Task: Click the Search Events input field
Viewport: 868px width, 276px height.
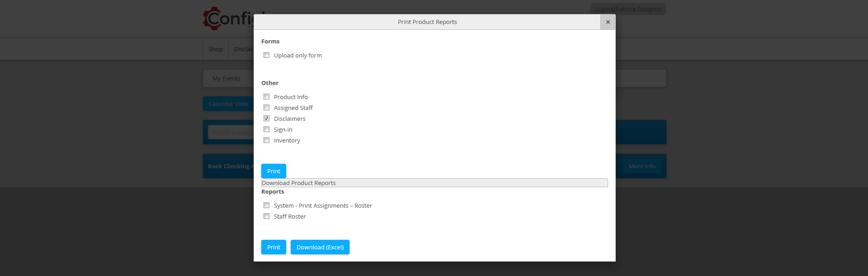Action: [x=231, y=132]
